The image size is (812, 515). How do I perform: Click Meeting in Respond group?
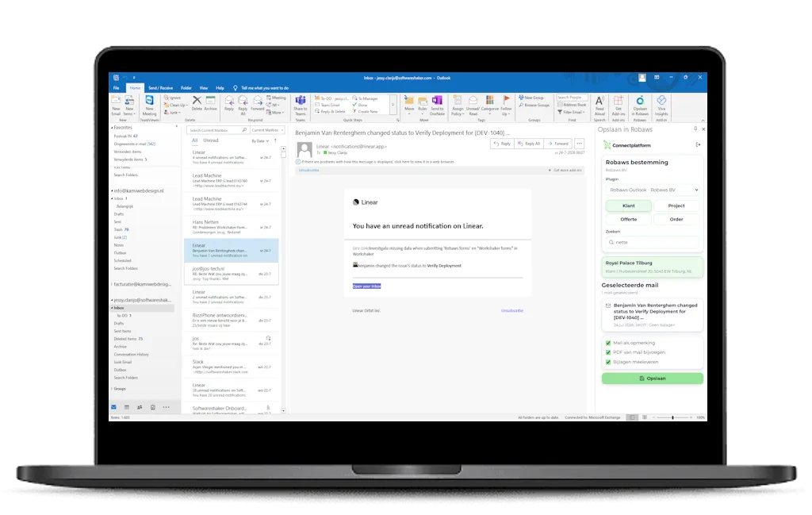[x=276, y=98]
